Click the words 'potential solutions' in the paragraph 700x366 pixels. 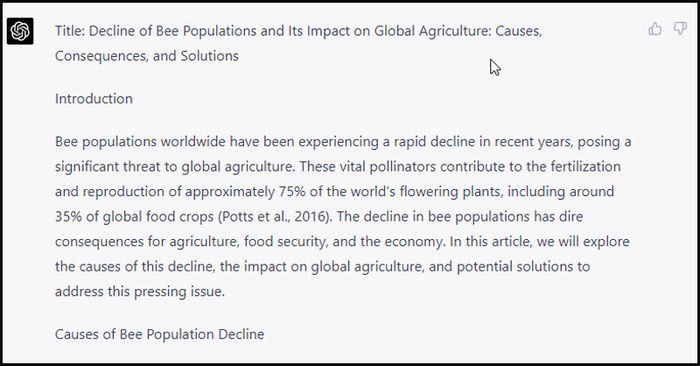pyautogui.click(x=515, y=267)
